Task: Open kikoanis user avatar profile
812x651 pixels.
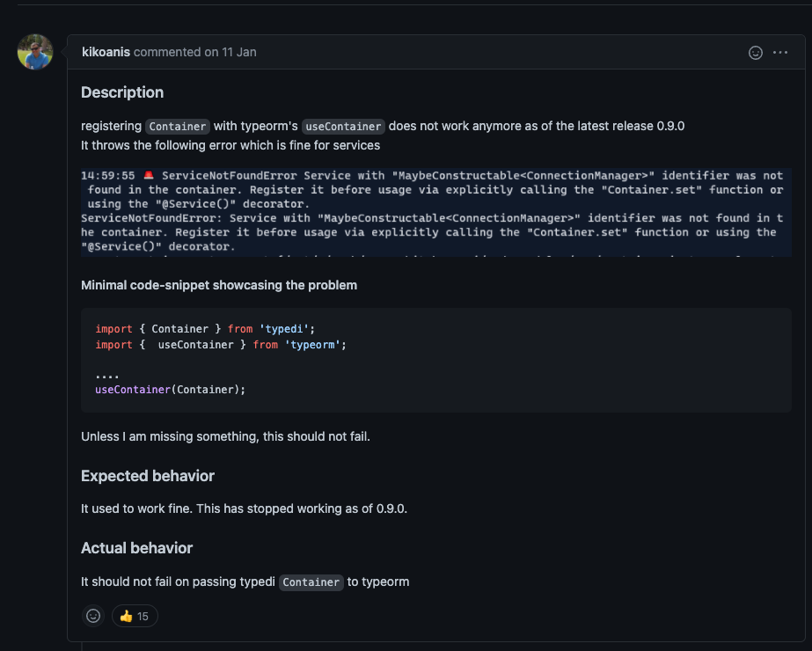Action: [x=35, y=52]
